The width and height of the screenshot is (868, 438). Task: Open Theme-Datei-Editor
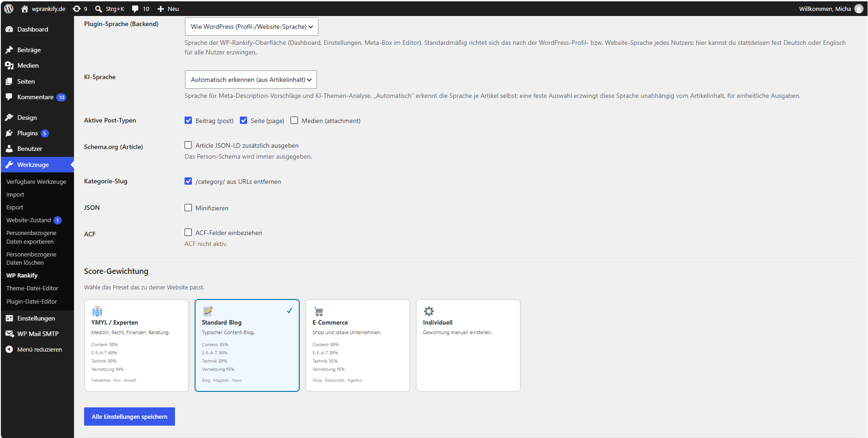[32, 288]
